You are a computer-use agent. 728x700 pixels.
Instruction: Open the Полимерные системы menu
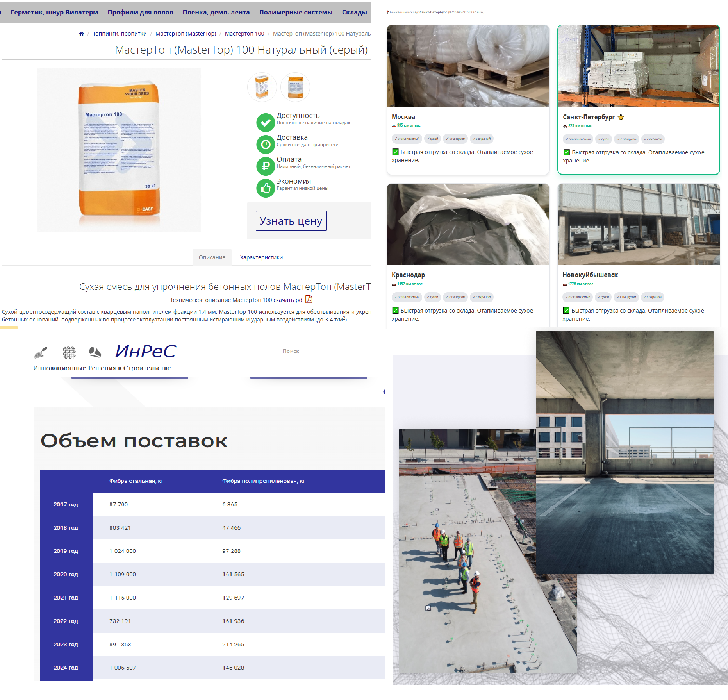tap(296, 12)
